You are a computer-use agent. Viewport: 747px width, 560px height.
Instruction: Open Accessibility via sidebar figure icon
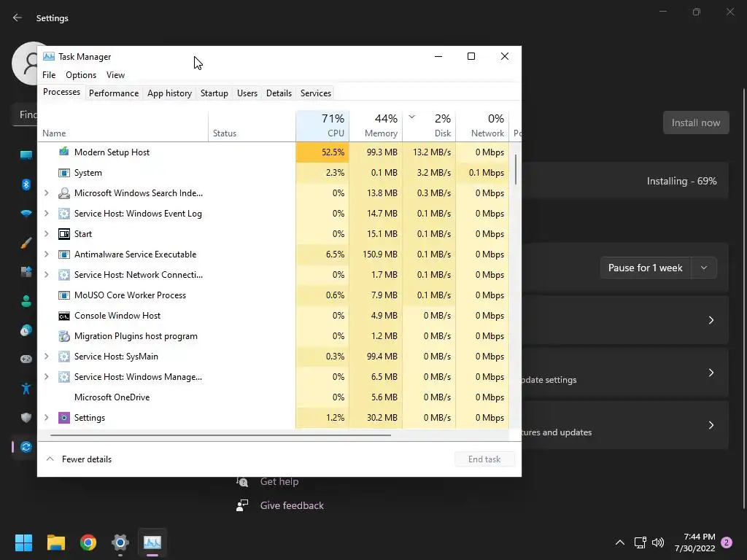pos(26,389)
